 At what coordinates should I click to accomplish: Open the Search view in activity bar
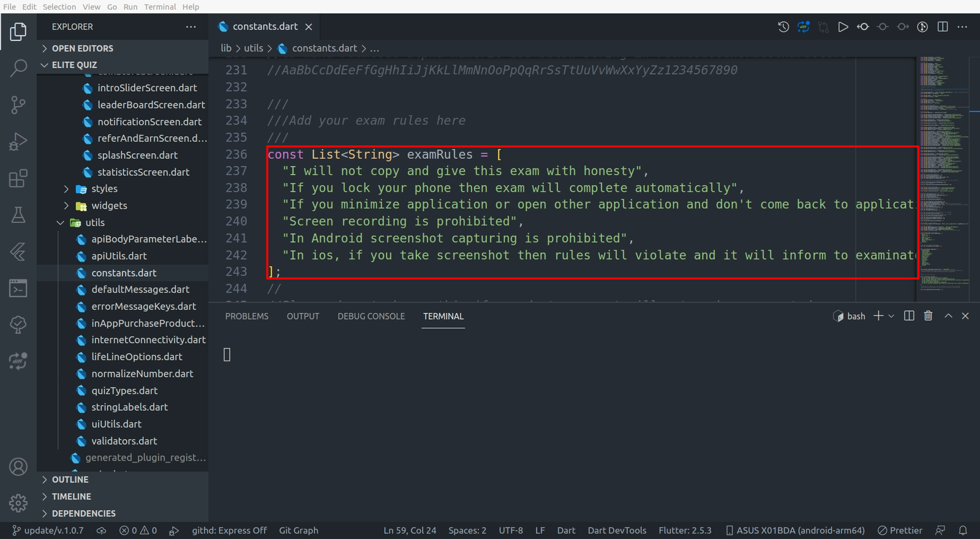(x=18, y=68)
